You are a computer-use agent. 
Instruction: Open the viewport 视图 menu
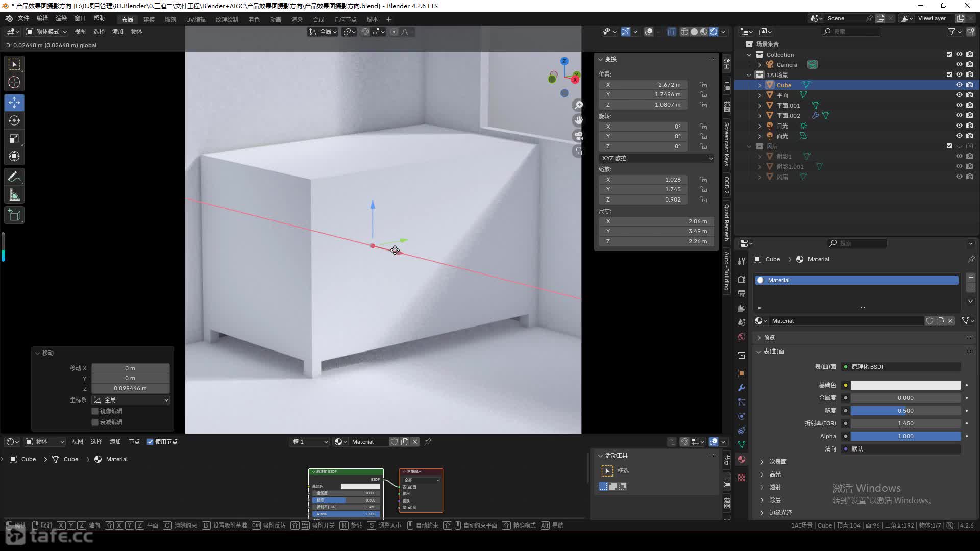pyautogui.click(x=80, y=32)
